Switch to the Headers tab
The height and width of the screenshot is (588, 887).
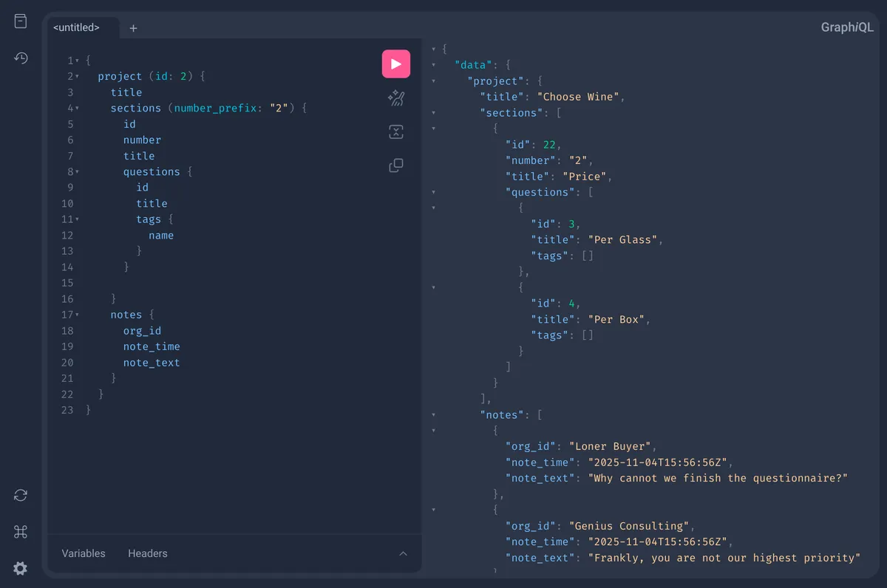coord(147,553)
